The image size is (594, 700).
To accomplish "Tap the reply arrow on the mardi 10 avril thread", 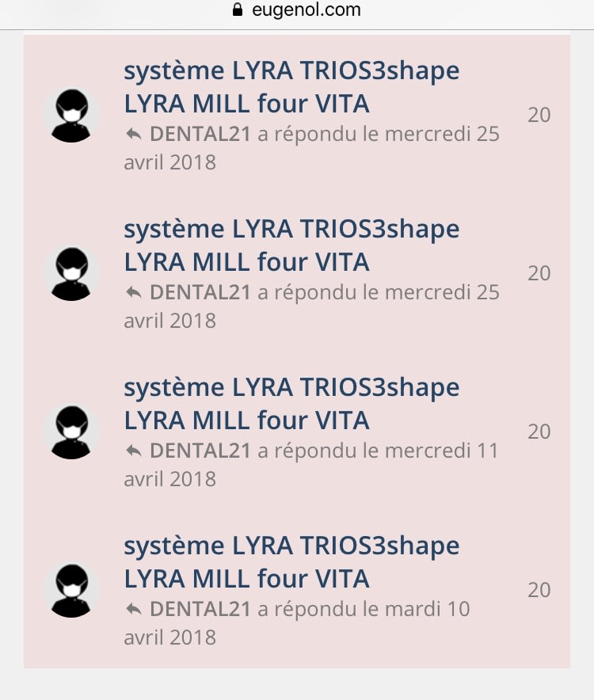I will 133,610.
